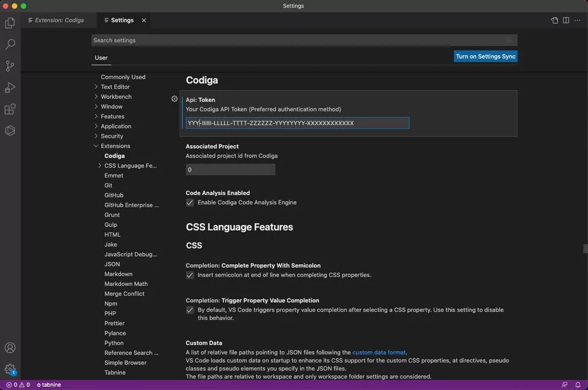This screenshot has height=390, width=588.
Task: Open the Run and Debug view
Action: (10, 88)
